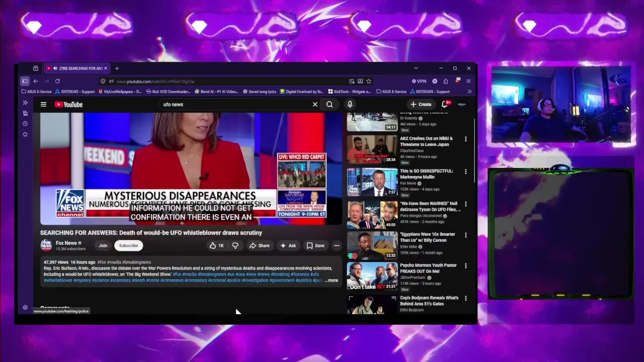Show more bookmarks overflow chevron

click(x=469, y=92)
